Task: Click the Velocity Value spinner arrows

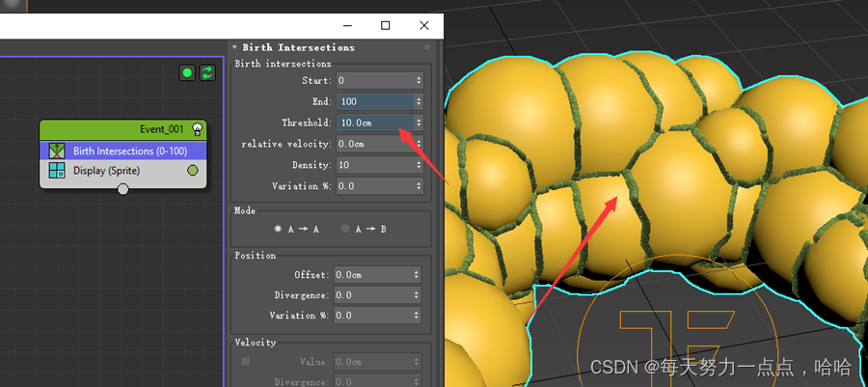Action: (417, 362)
